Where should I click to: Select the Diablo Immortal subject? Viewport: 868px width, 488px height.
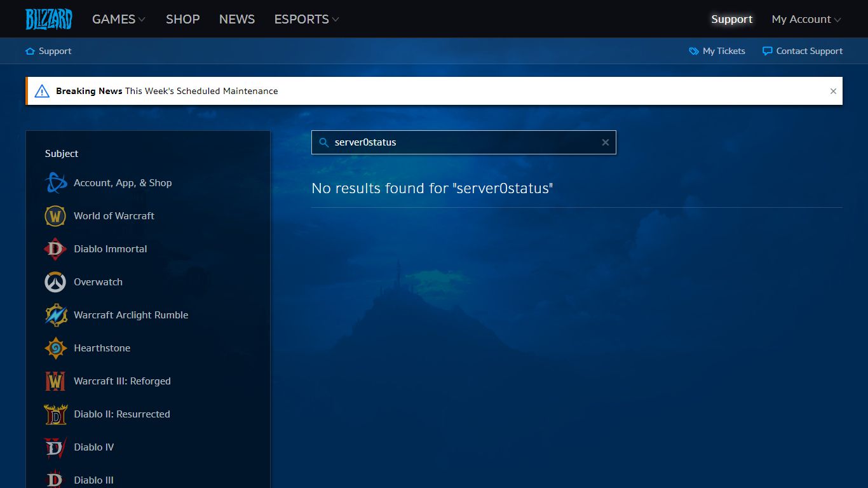pos(110,249)
